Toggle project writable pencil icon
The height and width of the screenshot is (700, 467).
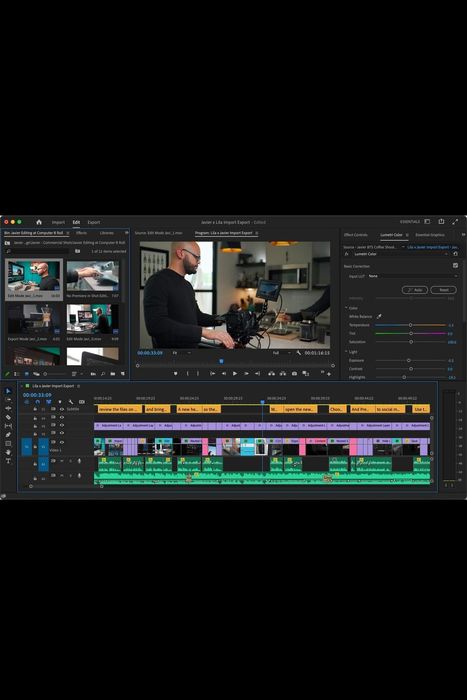pyautogui.click(x=7, y=374)
